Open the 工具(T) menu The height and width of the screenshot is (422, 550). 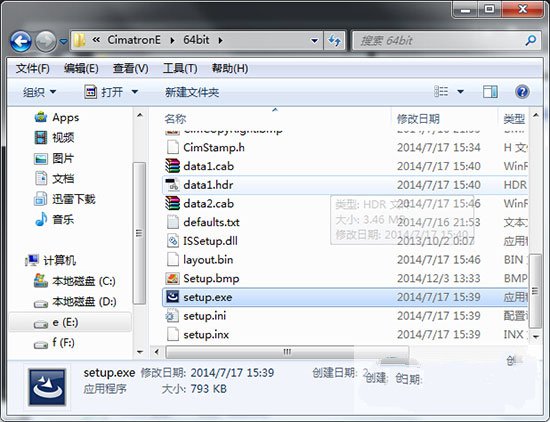(x=180, y=68)
